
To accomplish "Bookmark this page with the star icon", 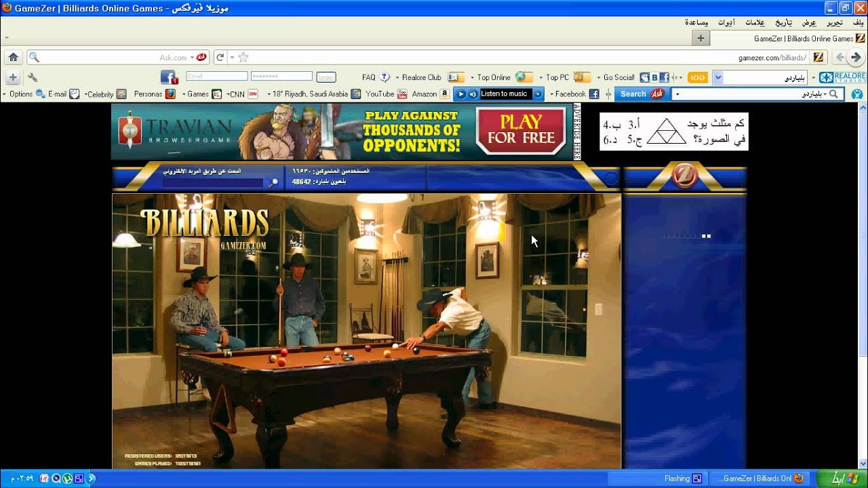I will click(243, 58).
